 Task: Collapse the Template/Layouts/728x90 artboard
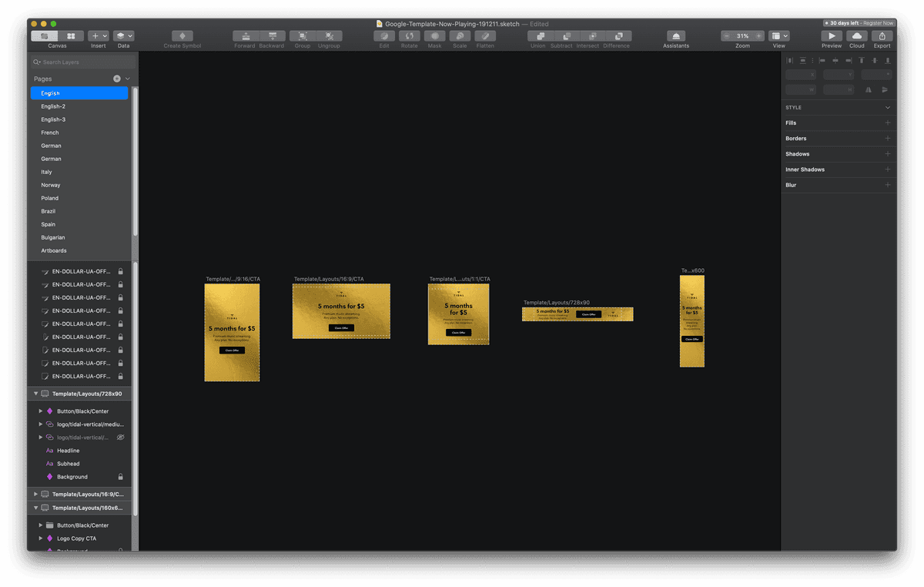pos(35,394)
